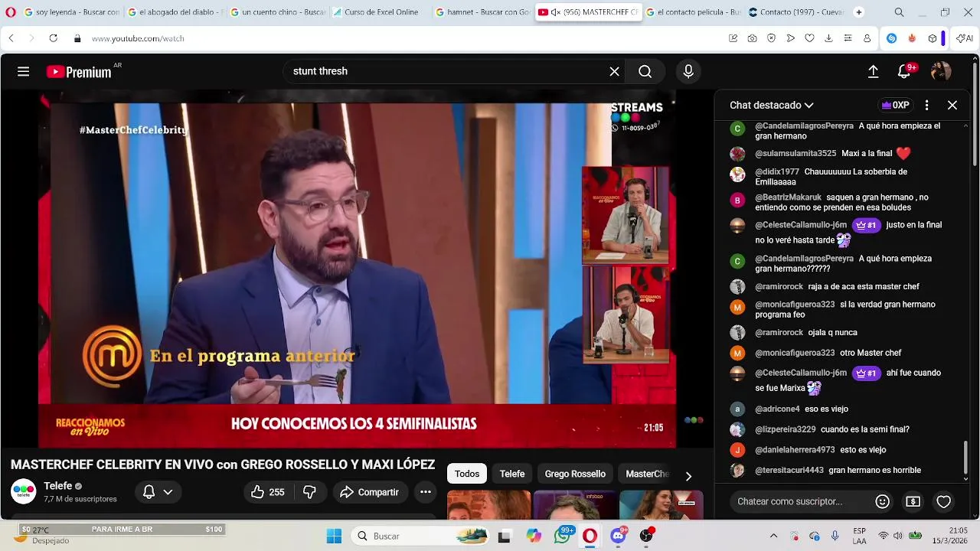Open the account avatar menu
This screenshot has height=551, width=980.
941,71
